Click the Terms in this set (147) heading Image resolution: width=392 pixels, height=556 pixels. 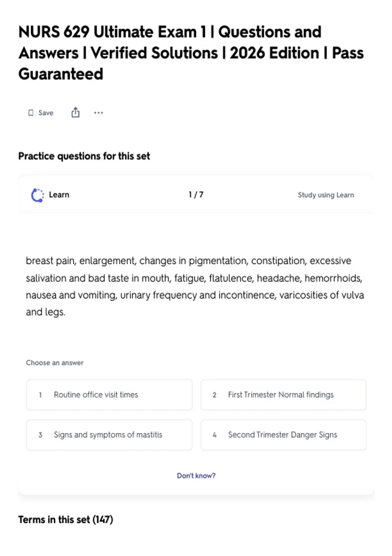(66, 520)
